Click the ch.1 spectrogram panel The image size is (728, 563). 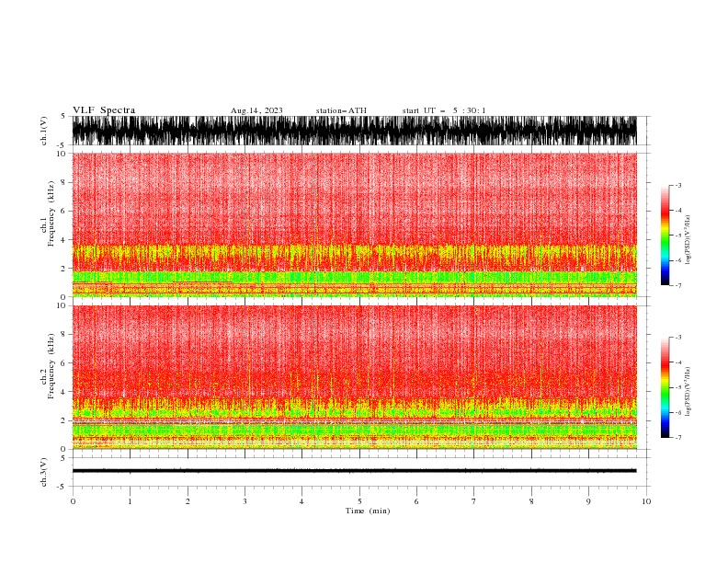coord(354,224)
